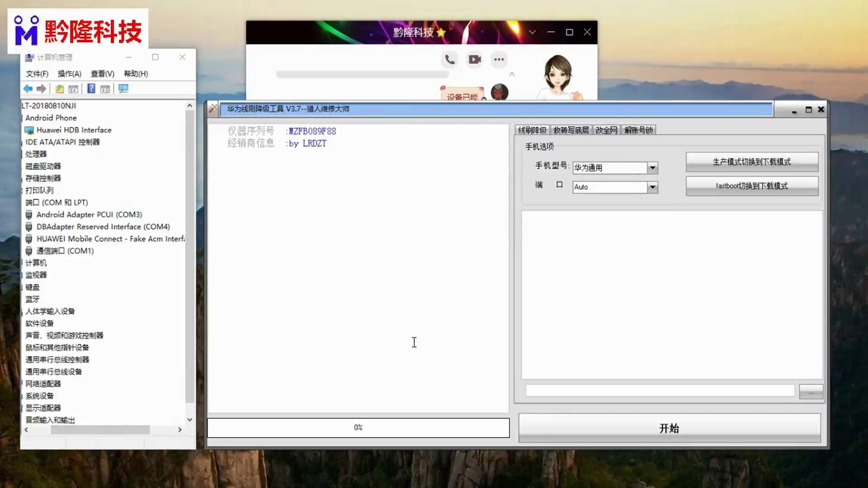Select Huawei HDB Interface device

click(x=74, y=130)
